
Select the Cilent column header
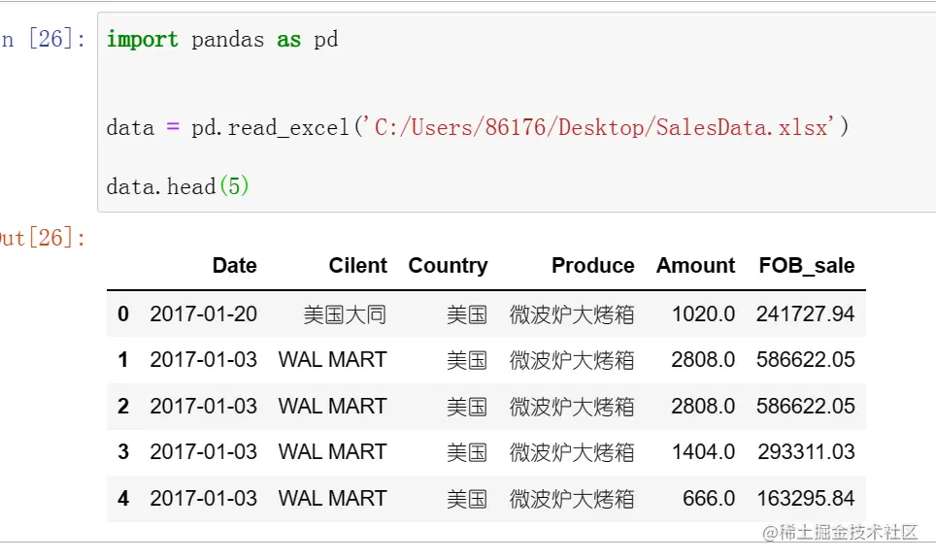(357, 266)
